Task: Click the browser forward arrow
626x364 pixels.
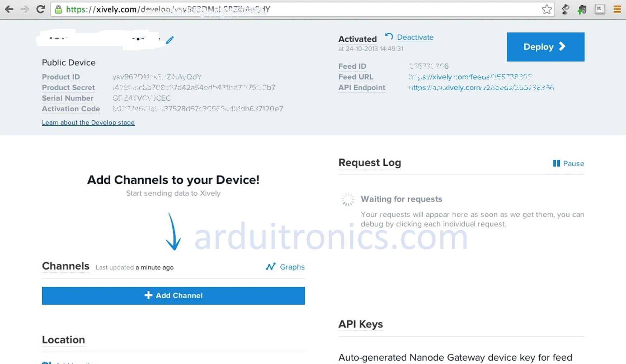Action: click(x=25, y=9)
